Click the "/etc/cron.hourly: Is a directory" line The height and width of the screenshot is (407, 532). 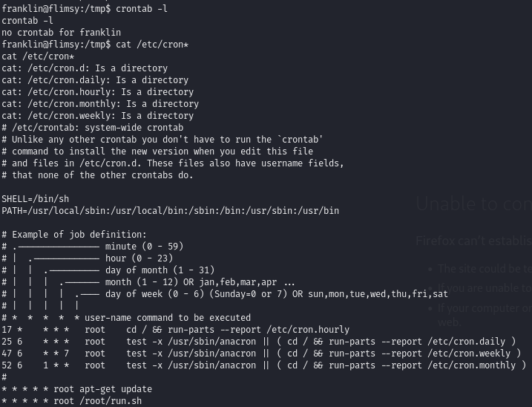click(x=98, y=91)
